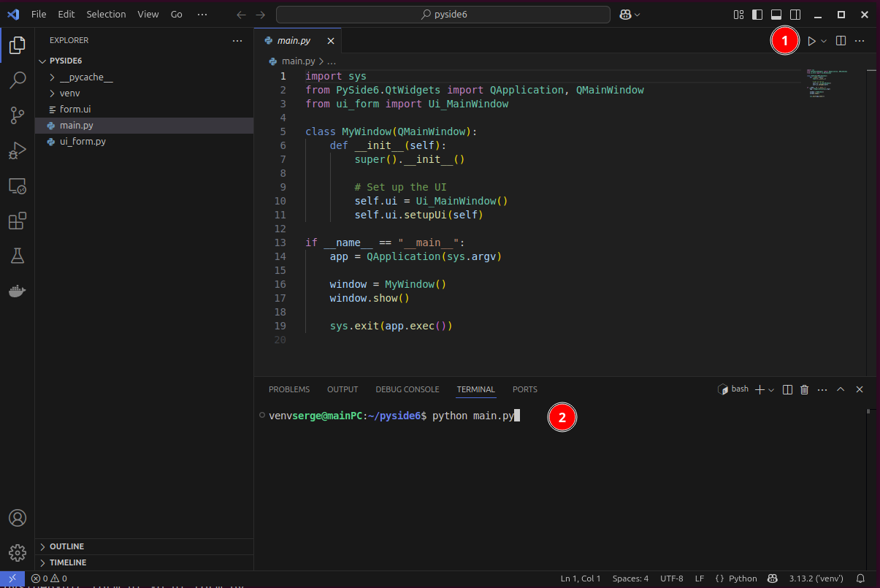Expand the OUTLINE section
This screenshot has height=588, width=880.
[x=66, y=546]
